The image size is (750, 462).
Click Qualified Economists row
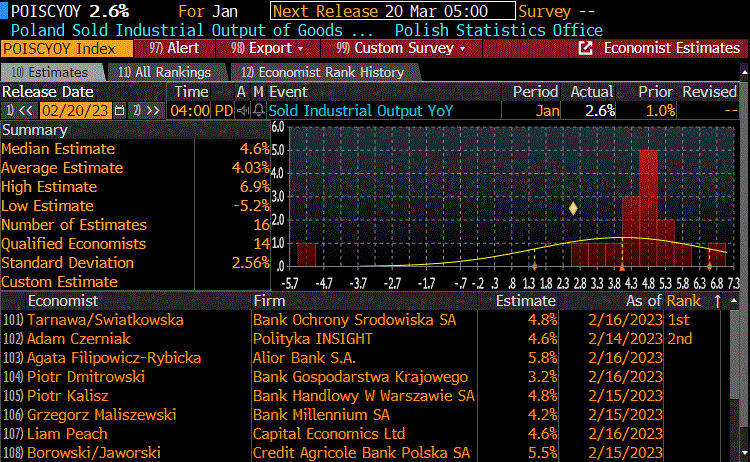click(x=135, y=244)
